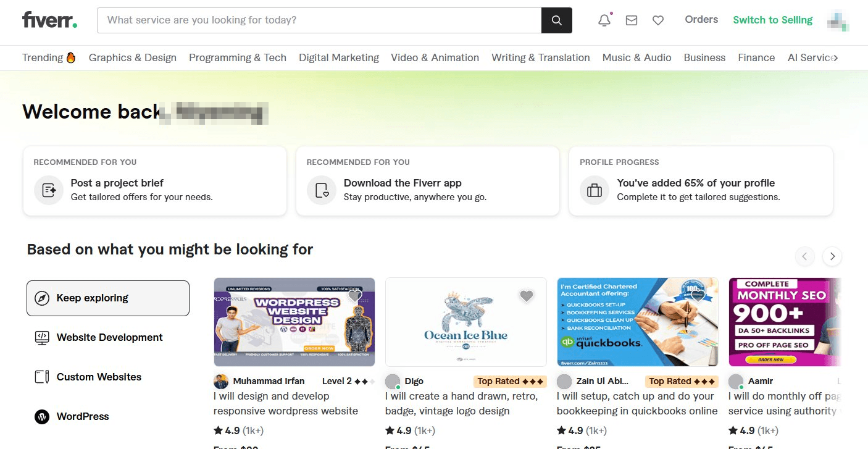The image size is (868, 449).
Task: Open saved lists heart icon
Action: coord(658,20)
